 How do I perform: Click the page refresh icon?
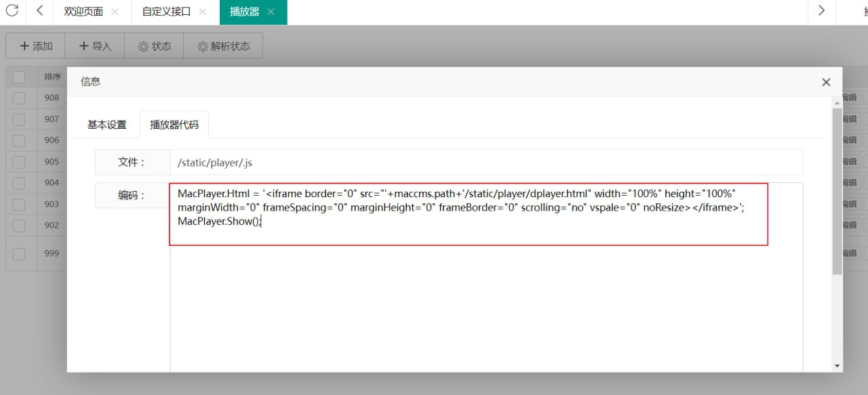coord(12,11)
